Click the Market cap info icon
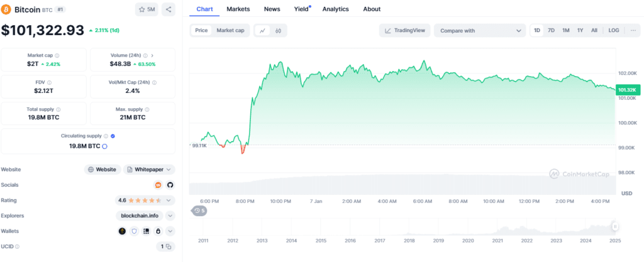 coord(57,55)
